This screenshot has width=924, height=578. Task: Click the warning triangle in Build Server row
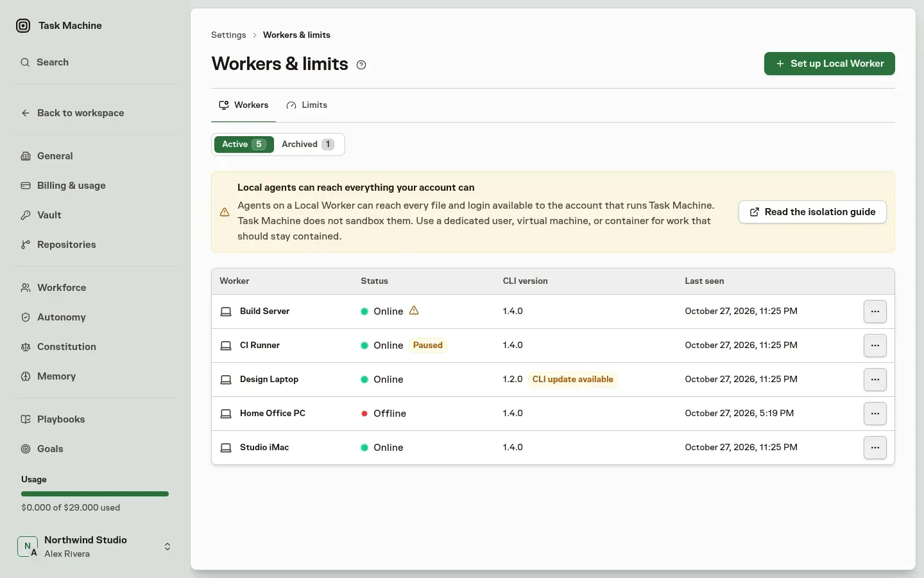pyautogui.click(x=414, y=311)
